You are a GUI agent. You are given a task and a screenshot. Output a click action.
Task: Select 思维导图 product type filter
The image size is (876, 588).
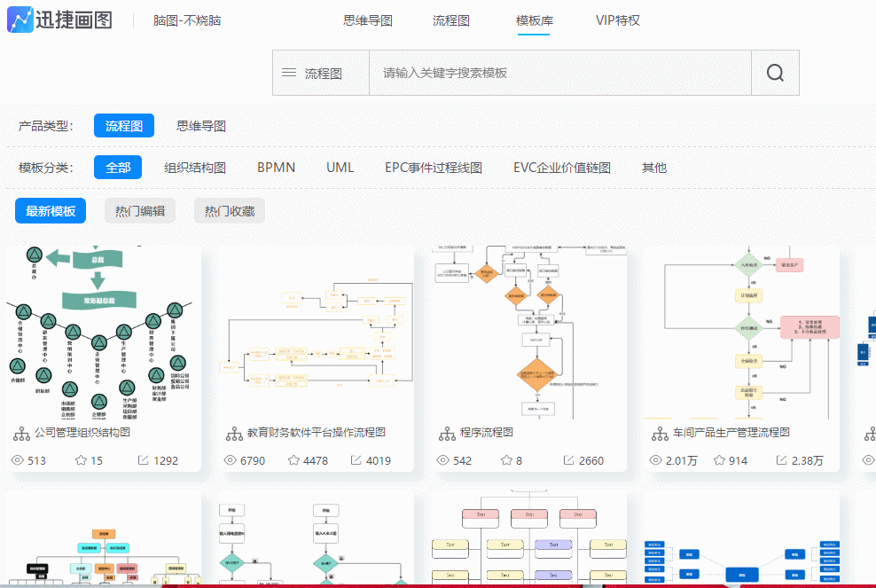tap(201, 126)
